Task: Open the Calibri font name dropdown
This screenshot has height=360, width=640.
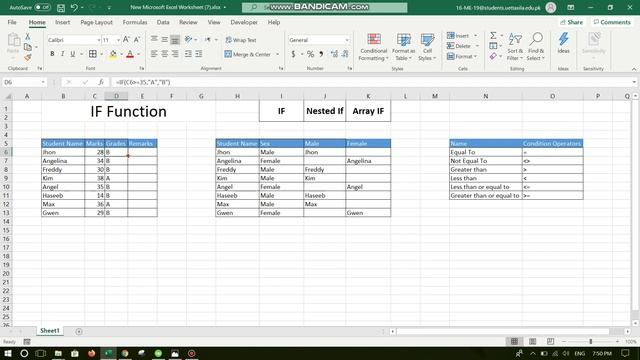Action: (x=98, y=40)
